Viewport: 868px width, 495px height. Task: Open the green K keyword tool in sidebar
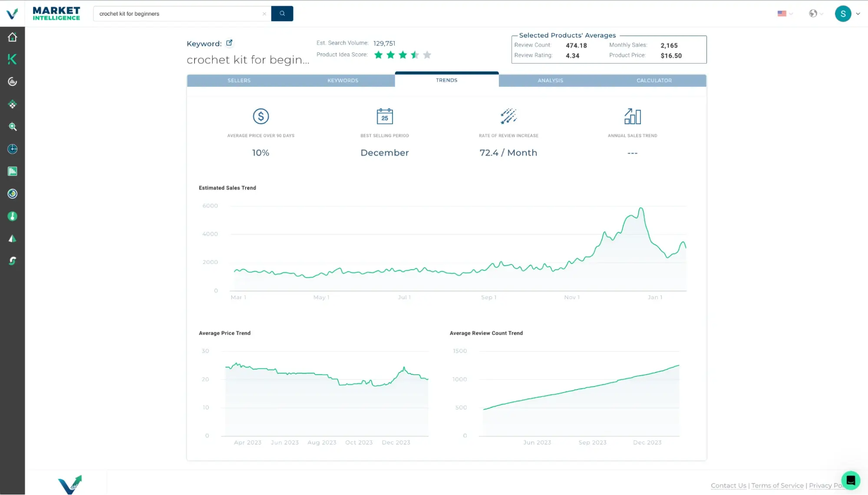pos(12,59)
